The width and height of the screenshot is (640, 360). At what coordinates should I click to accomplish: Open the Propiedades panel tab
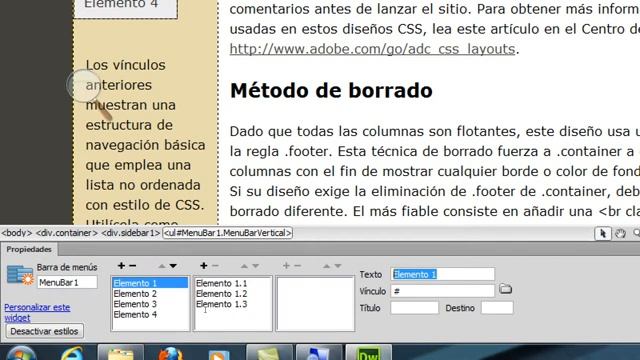pyautogui.click(x=29, y=249)
